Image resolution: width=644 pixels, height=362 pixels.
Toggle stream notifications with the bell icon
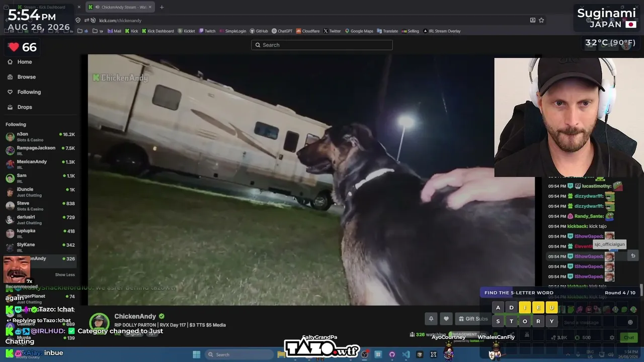pyautogui.click(x=431, y=319)
